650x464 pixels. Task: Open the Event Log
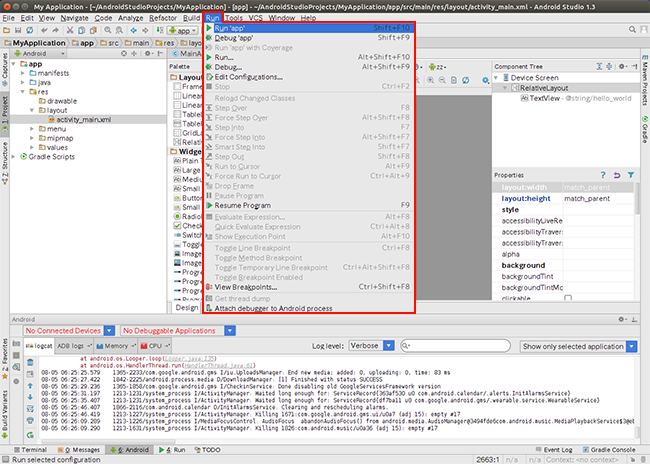[554, 450]
